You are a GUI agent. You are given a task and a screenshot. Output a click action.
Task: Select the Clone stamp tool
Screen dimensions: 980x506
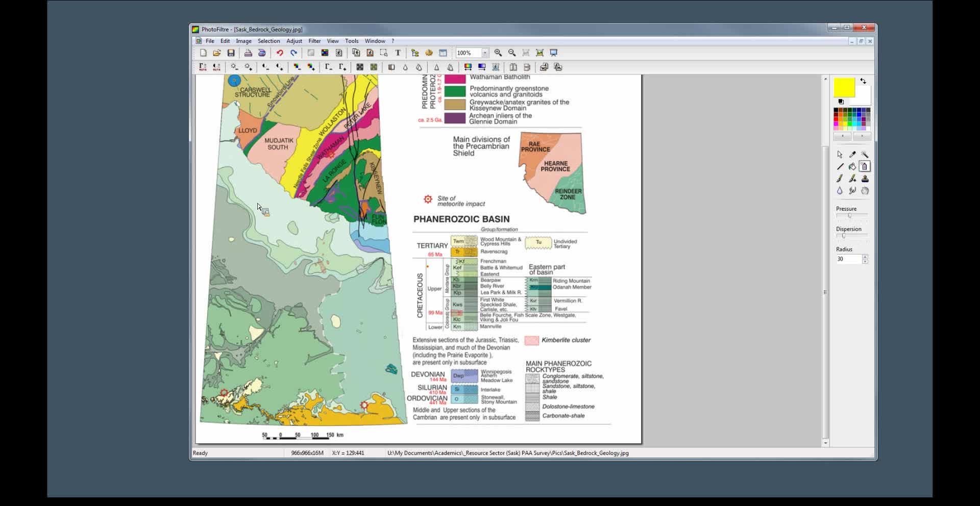click(864, 179)
